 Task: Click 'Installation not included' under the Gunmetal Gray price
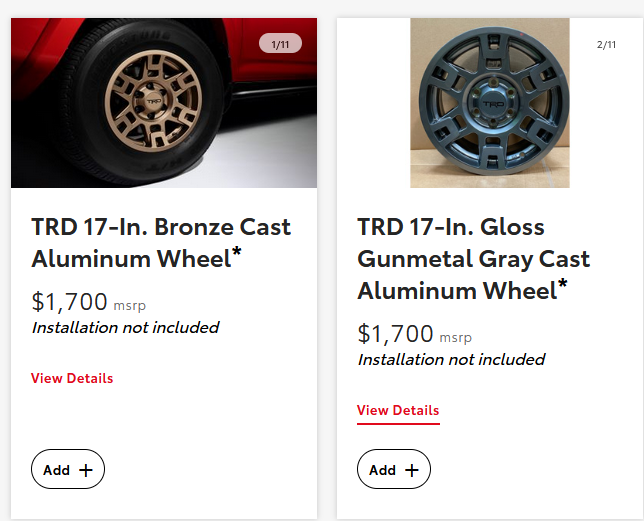point(451,359)
